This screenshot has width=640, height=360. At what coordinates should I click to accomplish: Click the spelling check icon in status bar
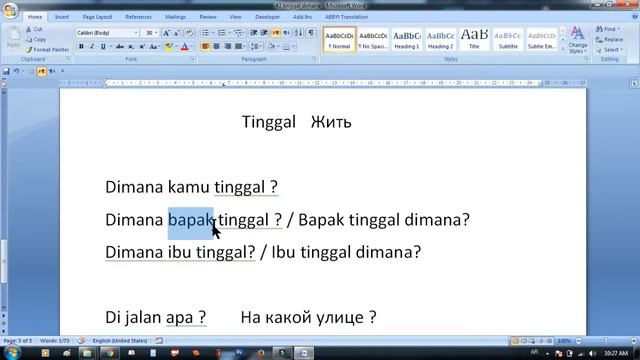click(81, 340)
